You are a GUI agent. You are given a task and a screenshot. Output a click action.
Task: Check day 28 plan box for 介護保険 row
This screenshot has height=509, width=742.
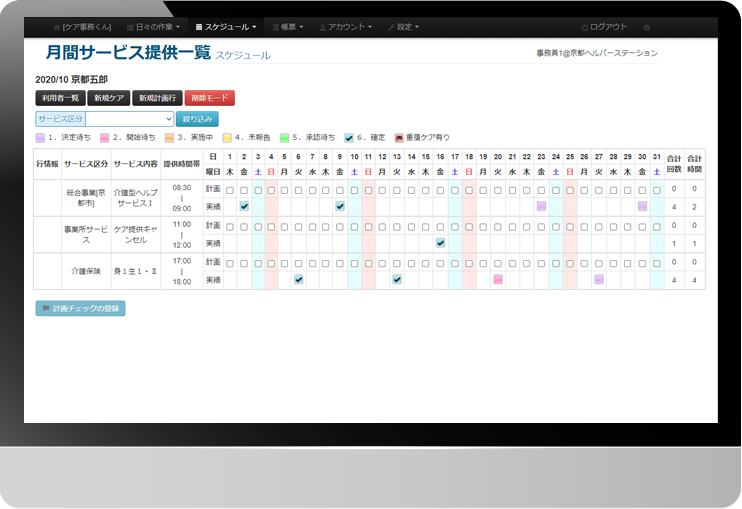613,263
